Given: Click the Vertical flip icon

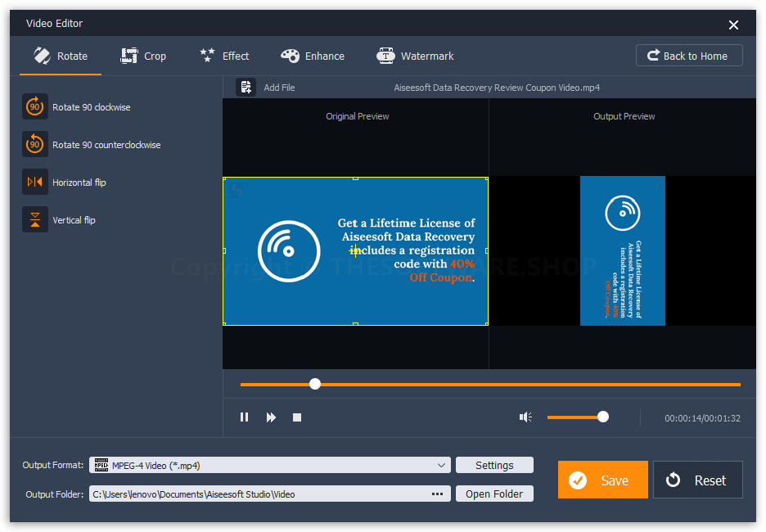Looking at the screenshot, I should point(34,219).
